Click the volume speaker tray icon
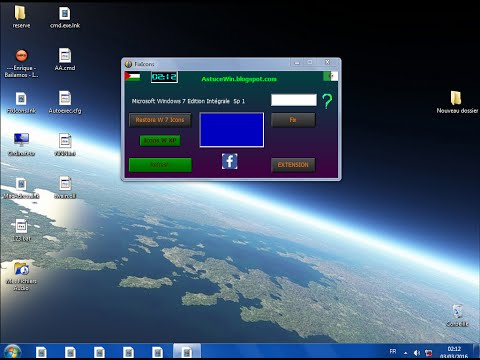 417,353
